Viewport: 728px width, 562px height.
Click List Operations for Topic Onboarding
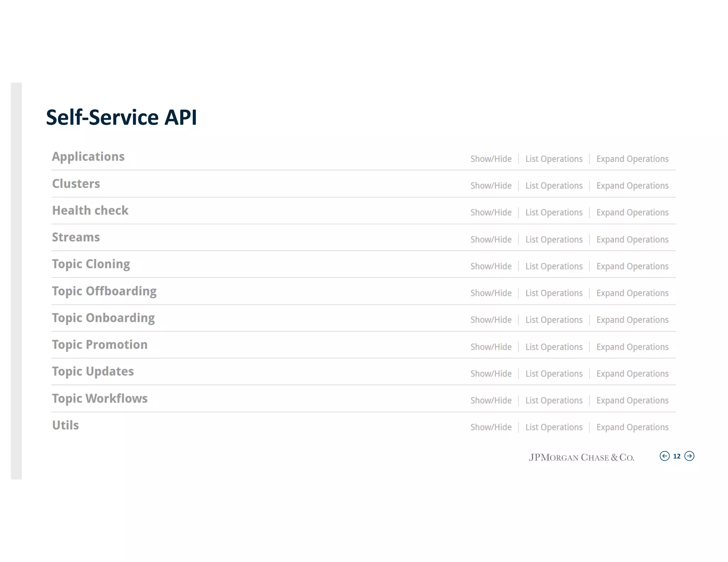click(554, 320)
